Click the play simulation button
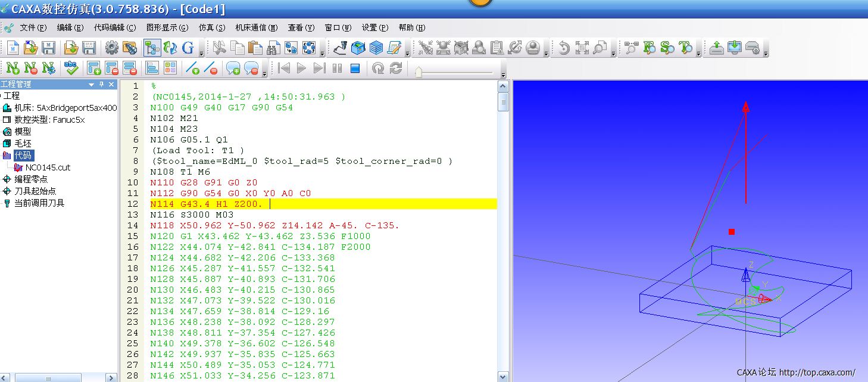Viewport: 868px width, 382px height. pos(301,68)
